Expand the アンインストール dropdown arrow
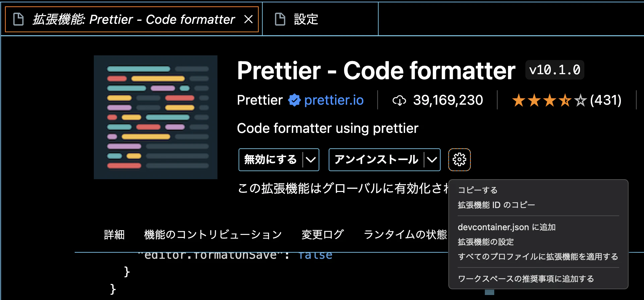This screenshot has height=300, width=644. [432, 160]
